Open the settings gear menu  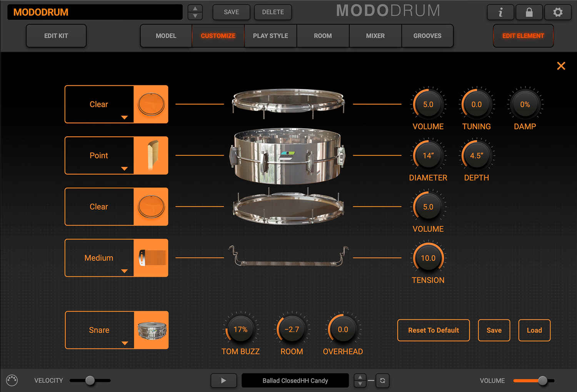[558, 12]
